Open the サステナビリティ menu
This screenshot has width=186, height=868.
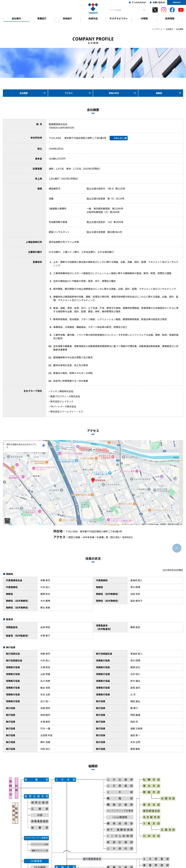118,19
